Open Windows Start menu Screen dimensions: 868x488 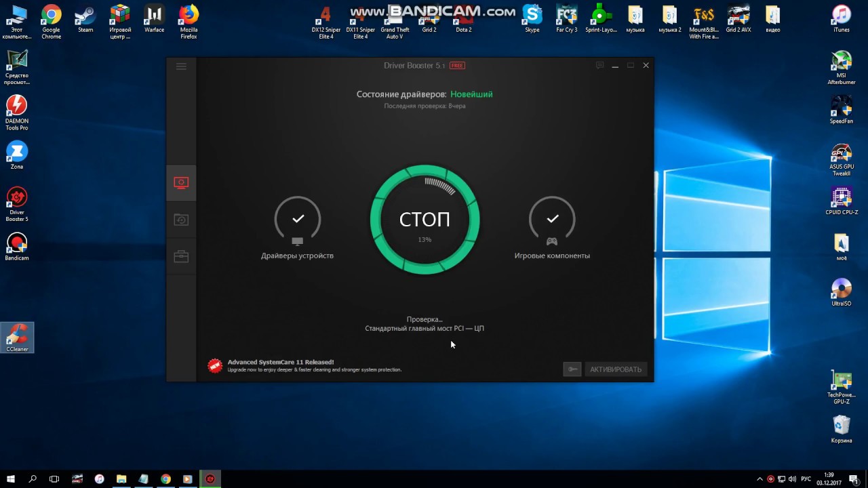pos(11,479)
